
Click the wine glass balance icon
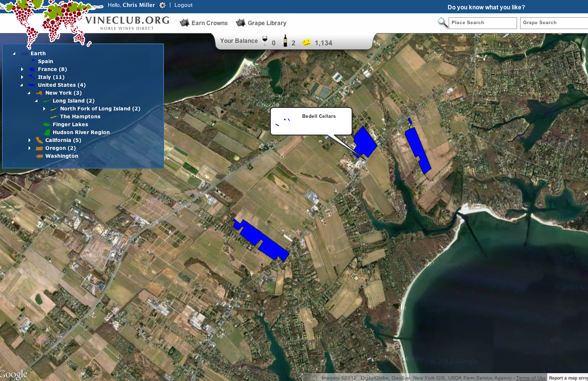pos(265,41)
